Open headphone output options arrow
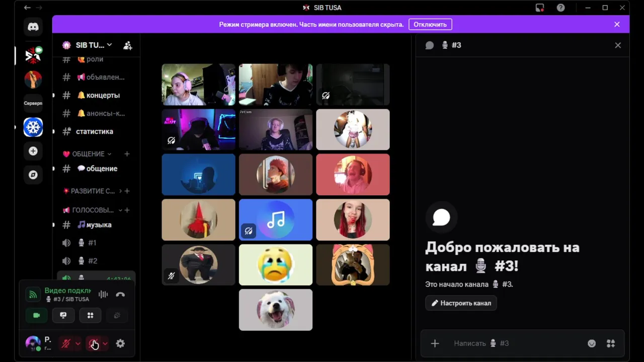644x362 pixels. tap(105, 343)
